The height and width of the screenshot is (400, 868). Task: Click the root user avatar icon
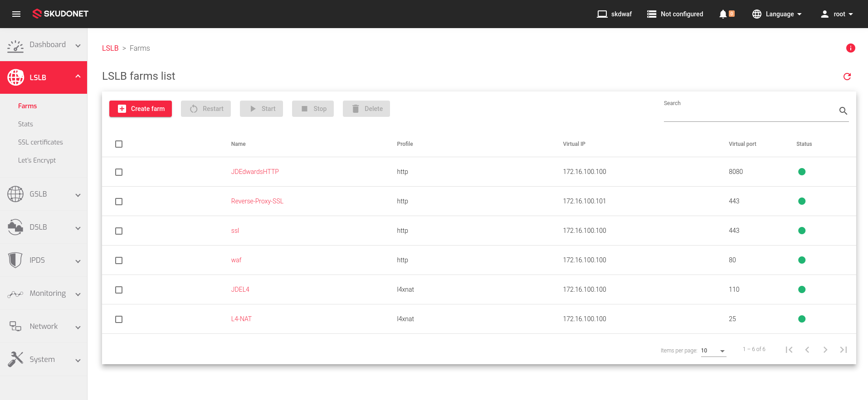point(825,14)
